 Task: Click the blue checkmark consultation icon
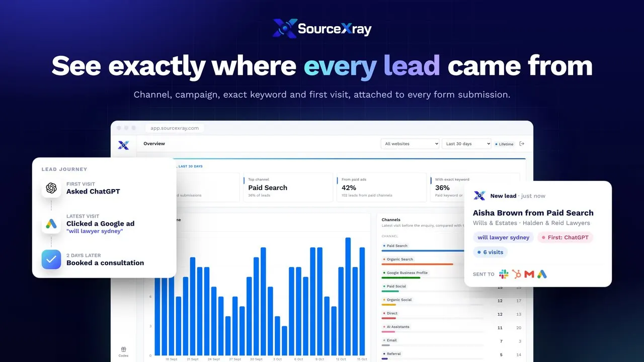pos(51,259)
